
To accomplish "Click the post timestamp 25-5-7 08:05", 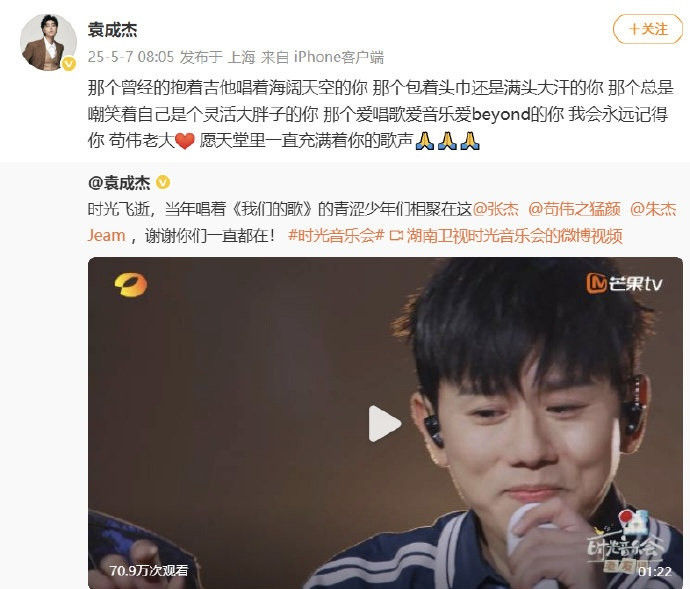I will point(131,57).
